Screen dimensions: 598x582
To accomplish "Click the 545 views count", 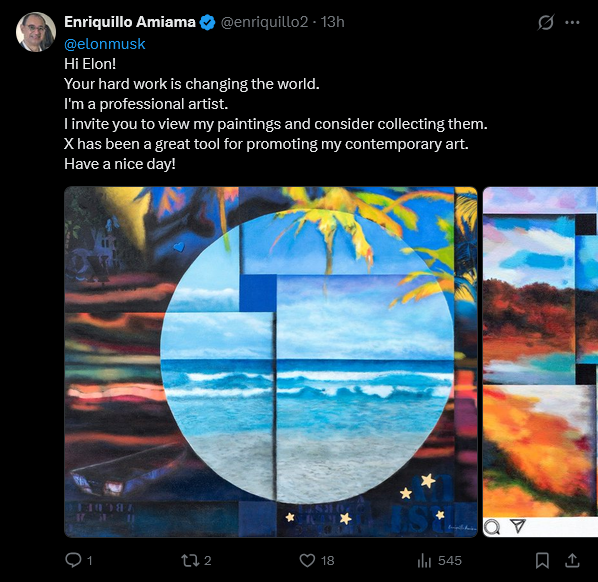I will coord(450,561).
